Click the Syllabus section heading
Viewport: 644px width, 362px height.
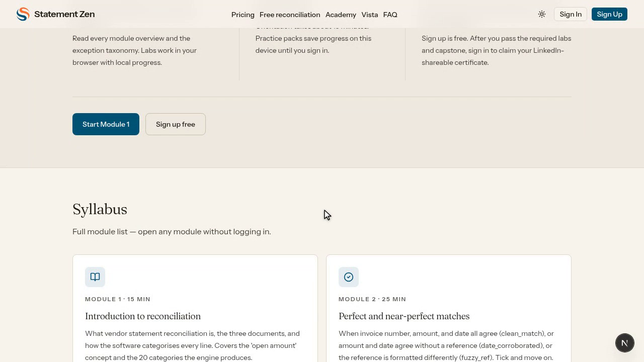point(100,209)
